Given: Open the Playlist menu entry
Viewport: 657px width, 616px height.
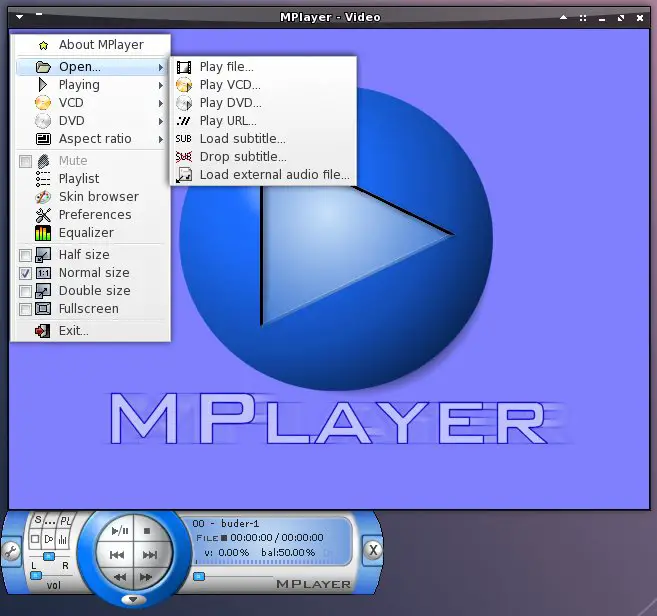Looking at the screenshot, I should (x=91, y=179).
